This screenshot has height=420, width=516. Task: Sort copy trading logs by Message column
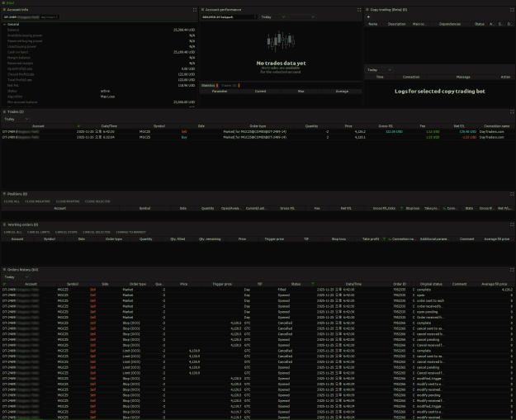[463, 77]
